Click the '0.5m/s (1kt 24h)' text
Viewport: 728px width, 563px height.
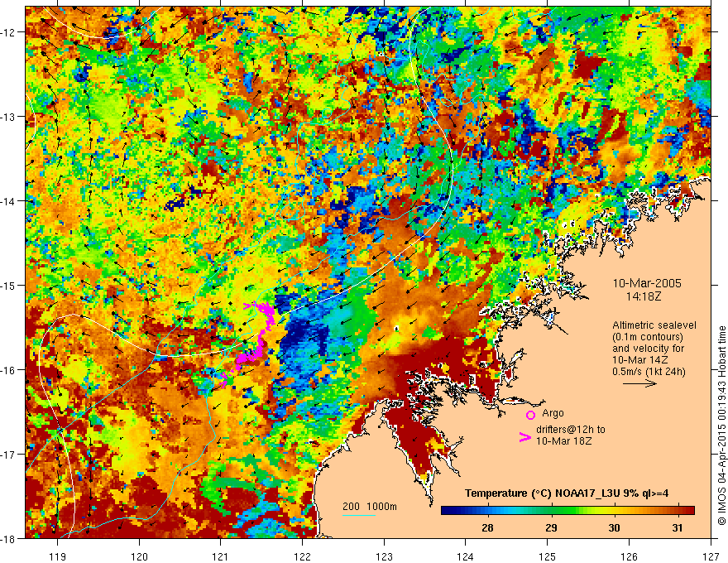coord(649,372)
